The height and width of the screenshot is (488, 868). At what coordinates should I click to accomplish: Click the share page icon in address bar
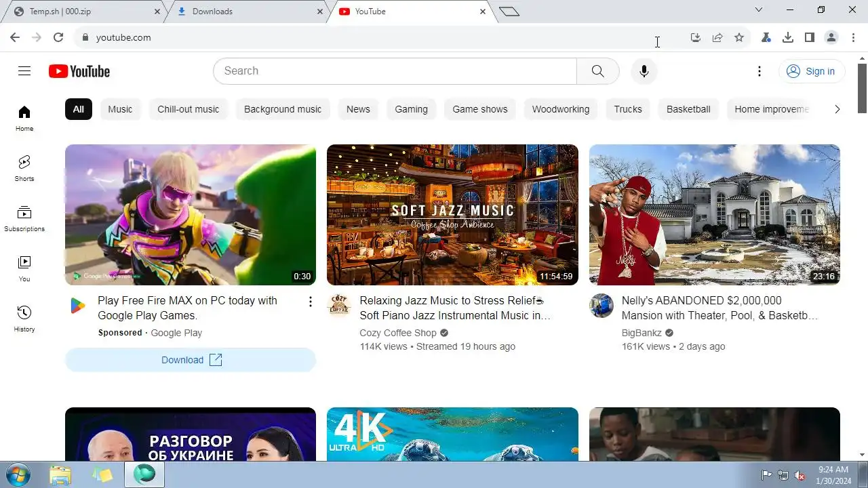click(x=717, y=37)
